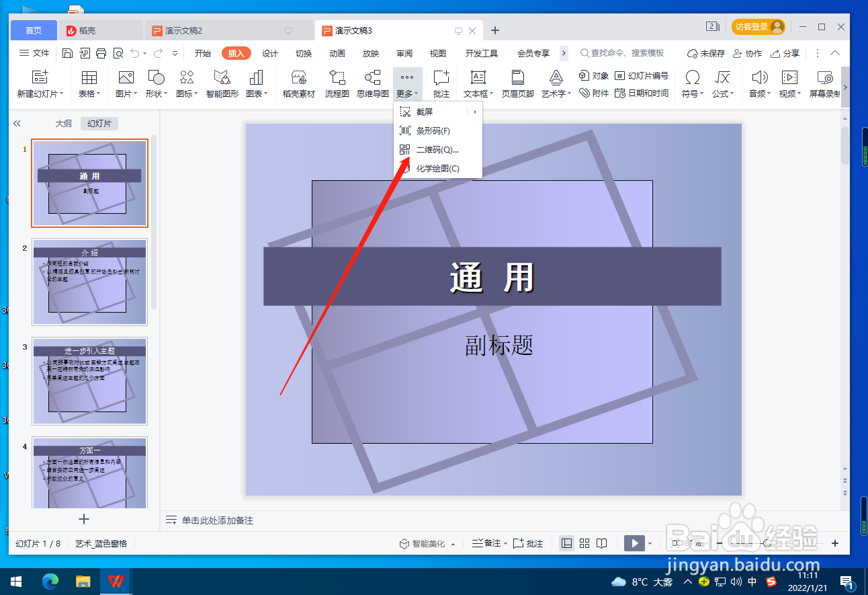Collapse the slide panel with double chevron

pos(17,124)
